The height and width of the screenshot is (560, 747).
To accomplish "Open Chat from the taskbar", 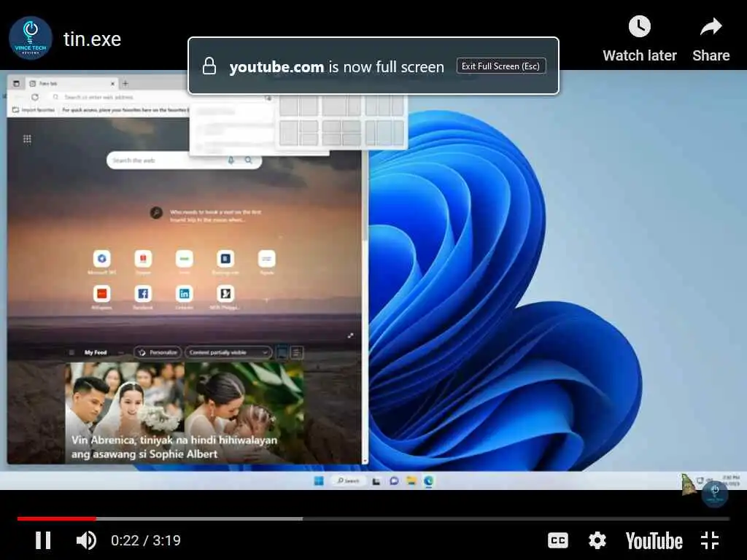I will click(x=393, y=481).
